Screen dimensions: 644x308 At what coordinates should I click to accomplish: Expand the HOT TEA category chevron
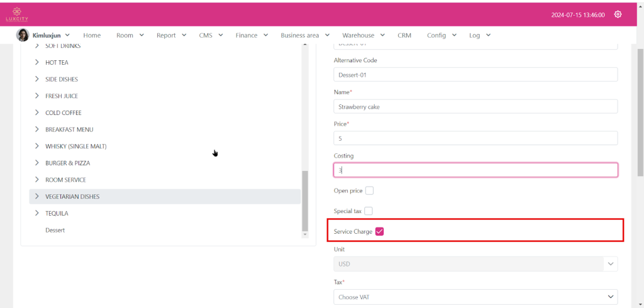[x=37, y=63]
